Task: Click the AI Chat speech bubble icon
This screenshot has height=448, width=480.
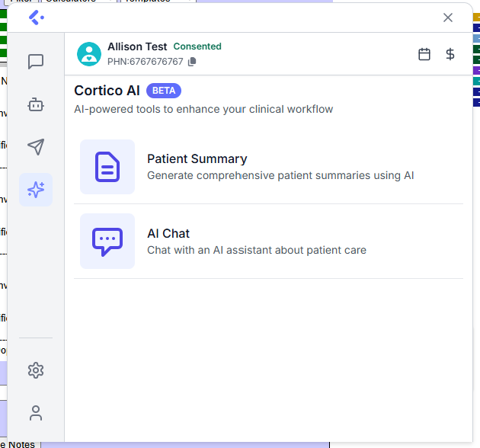Action: 107,242
